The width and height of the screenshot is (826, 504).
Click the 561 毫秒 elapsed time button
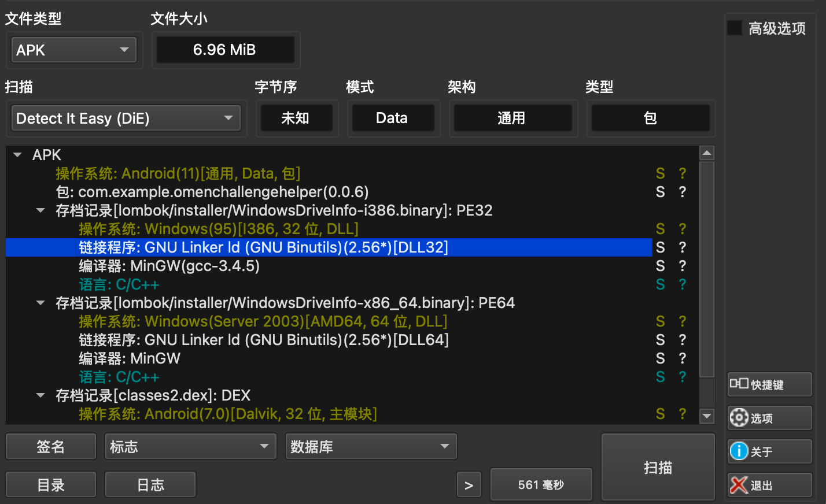click(x=541, y=484)
